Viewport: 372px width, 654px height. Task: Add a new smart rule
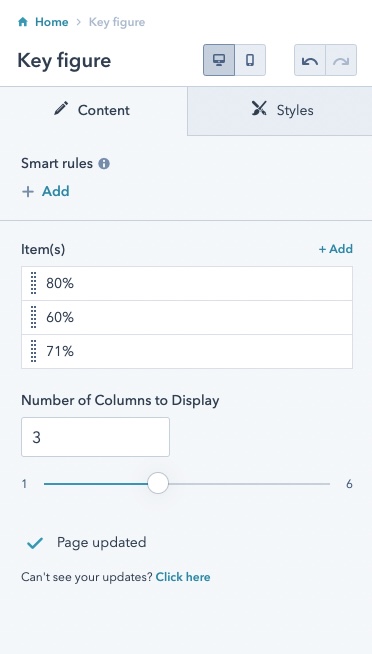click(45, 191)
